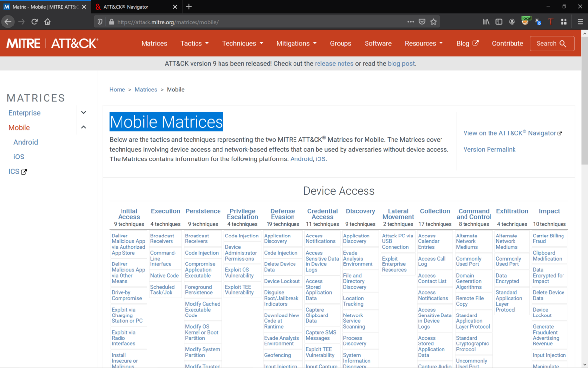
Task: Open the Android platform link in paragraph
Action: coord(301,159)
